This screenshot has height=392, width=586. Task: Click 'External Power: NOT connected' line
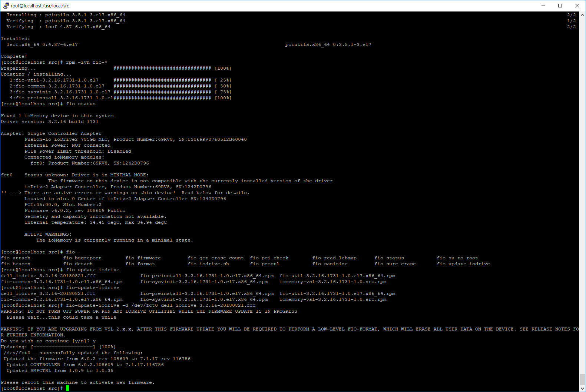point(67,145)
